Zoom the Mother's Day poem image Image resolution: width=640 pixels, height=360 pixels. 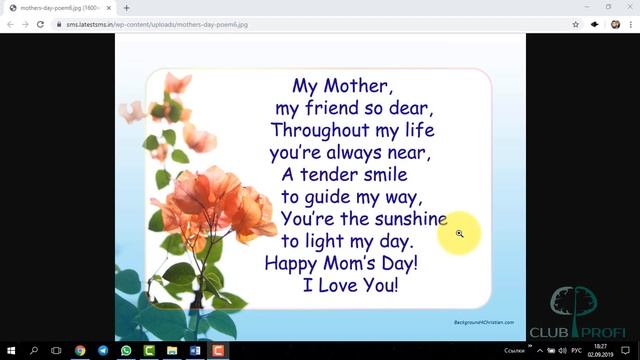click(320, 187)
